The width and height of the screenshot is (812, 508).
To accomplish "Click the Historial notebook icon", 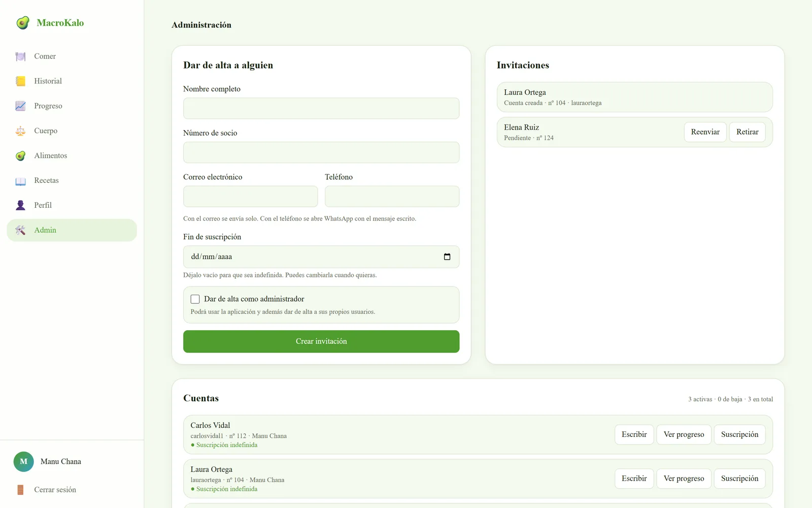I will pyautogui.click(x=20, y=81).
